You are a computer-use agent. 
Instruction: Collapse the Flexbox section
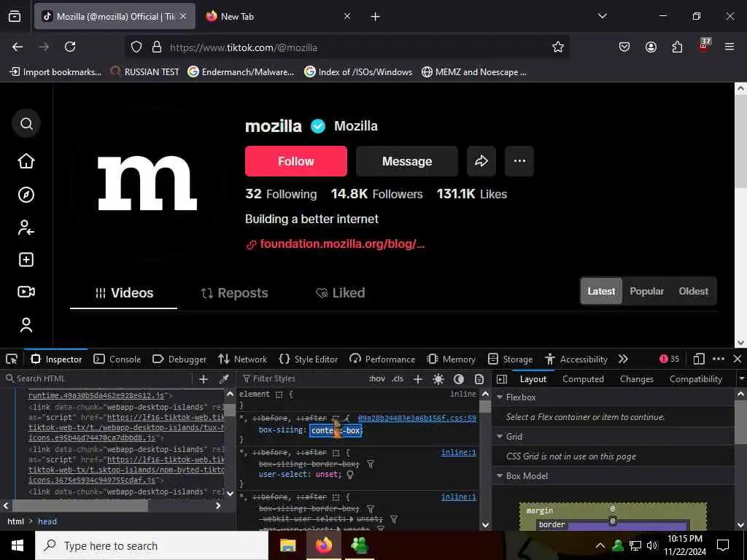tap(500, 397)
